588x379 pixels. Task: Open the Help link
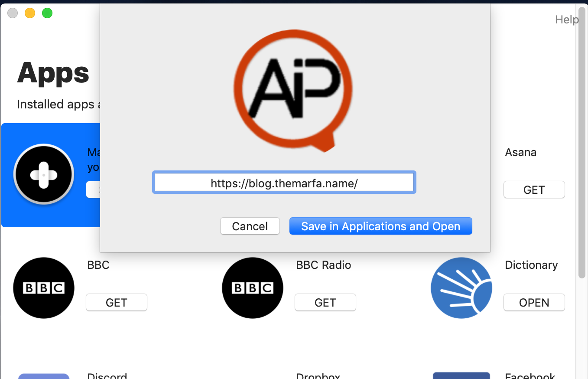pyautogui.click(x=567, y=20)
